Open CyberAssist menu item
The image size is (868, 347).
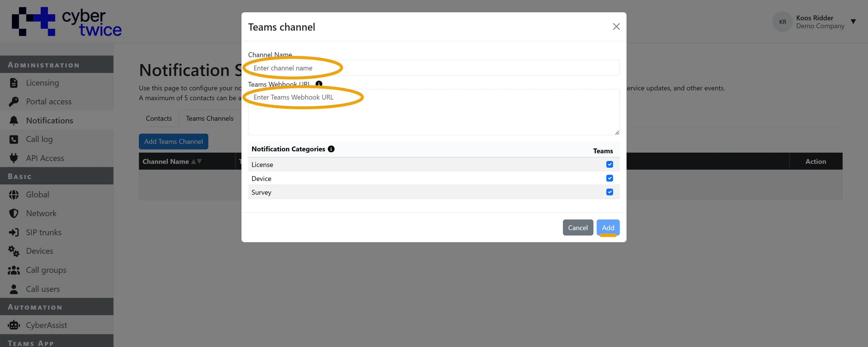pyautogui.click(x=57, y=325)
